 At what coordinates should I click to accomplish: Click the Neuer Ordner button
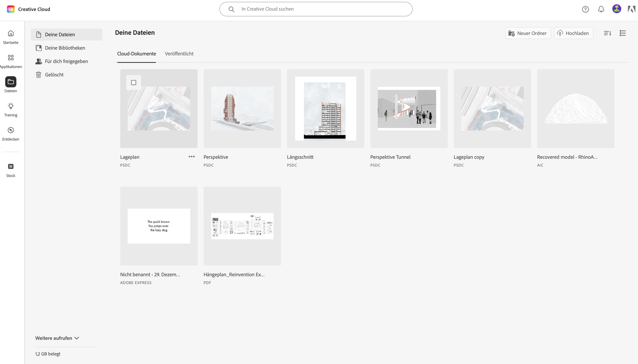(x=528, y=33)
